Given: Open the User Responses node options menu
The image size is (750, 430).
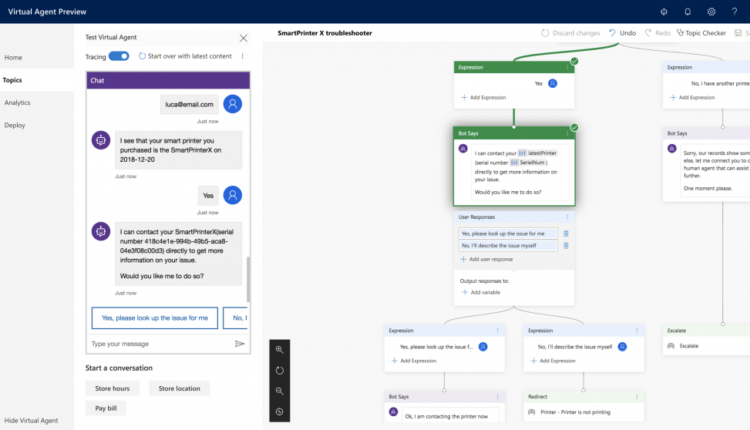Looking at the screenshot, I should pos(568,216).
